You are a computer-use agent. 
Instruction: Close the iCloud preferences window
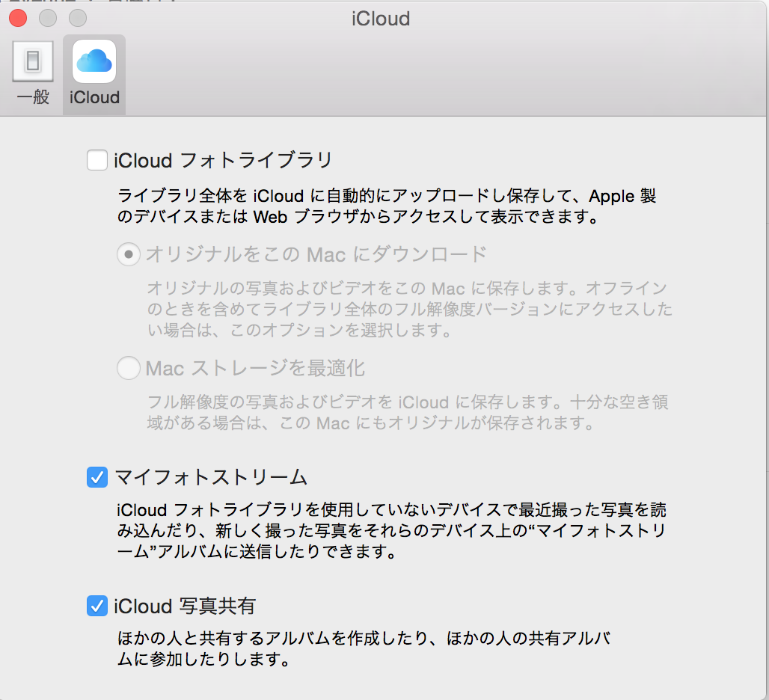[x=18, y=17]
